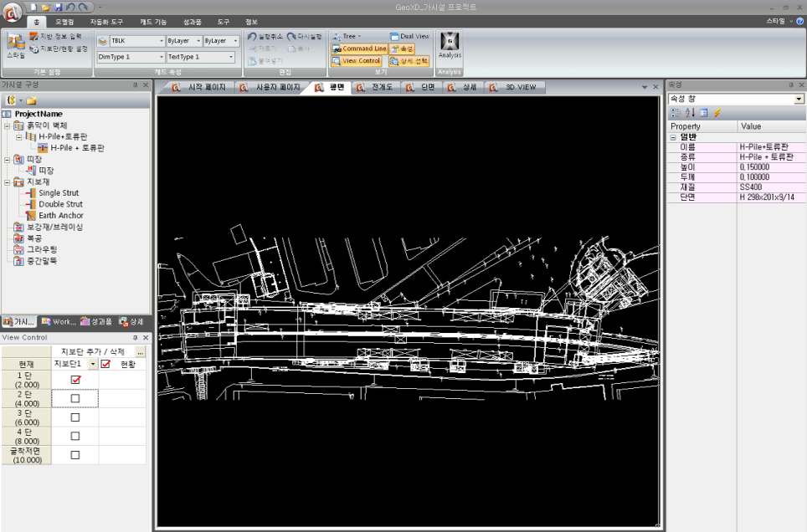Enable the 굴착저면 (10.000) checkbox

(75, 455)
